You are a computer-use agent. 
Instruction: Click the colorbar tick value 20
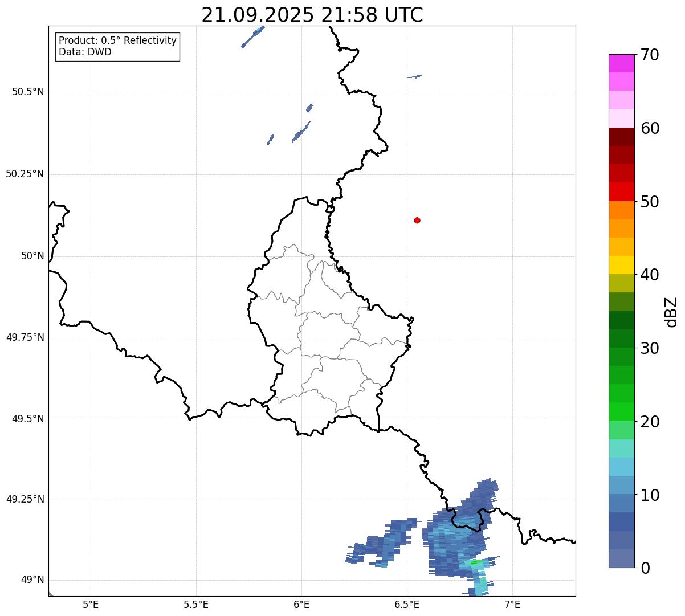tap(650, 422)
